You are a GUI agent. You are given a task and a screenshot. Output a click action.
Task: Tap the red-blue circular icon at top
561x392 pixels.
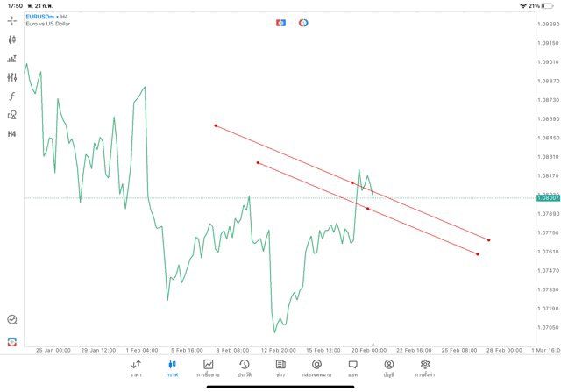pyautogui.click(x=303, y=23)
